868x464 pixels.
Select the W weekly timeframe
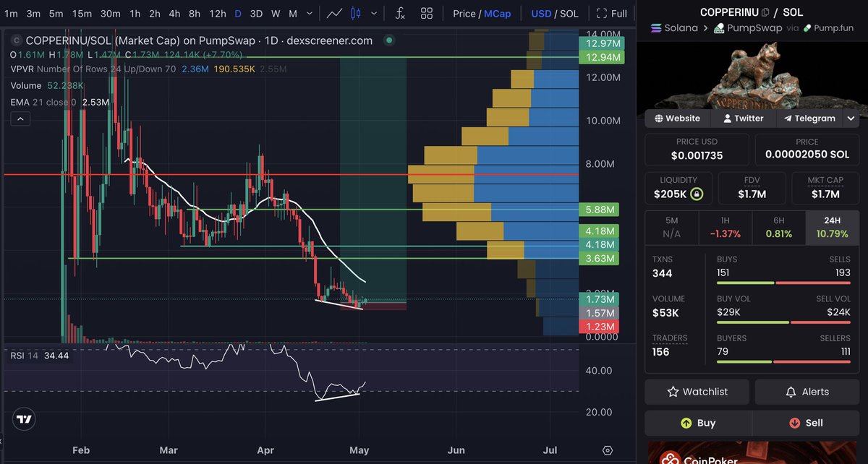coord(276,13)
